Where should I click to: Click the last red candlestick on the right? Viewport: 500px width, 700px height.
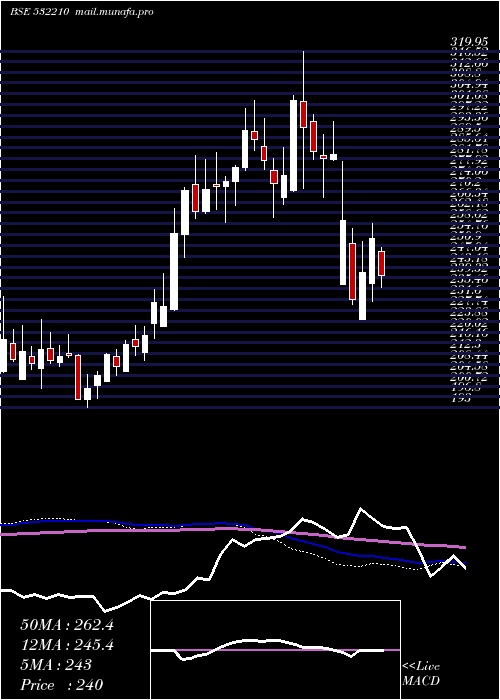click(x=381, y=263)
